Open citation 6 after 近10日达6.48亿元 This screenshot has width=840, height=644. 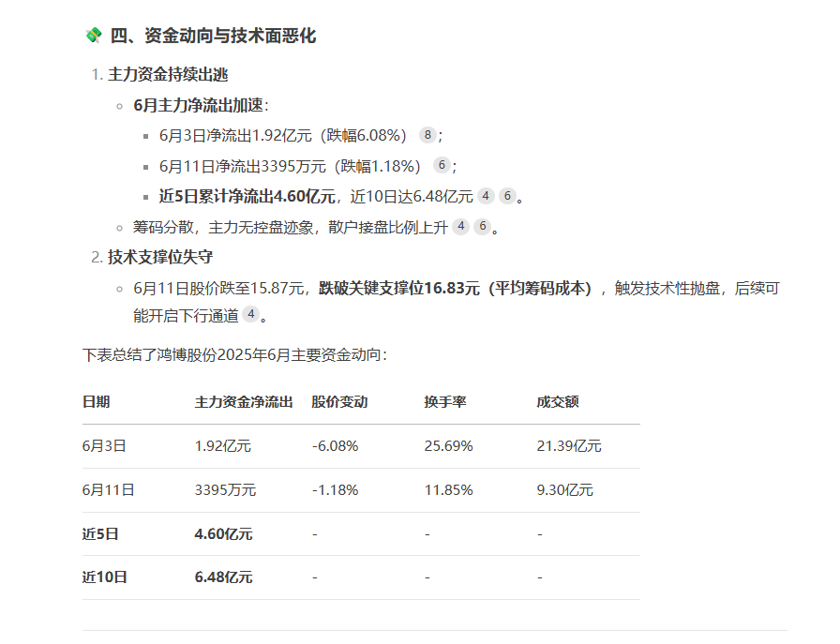507,196
